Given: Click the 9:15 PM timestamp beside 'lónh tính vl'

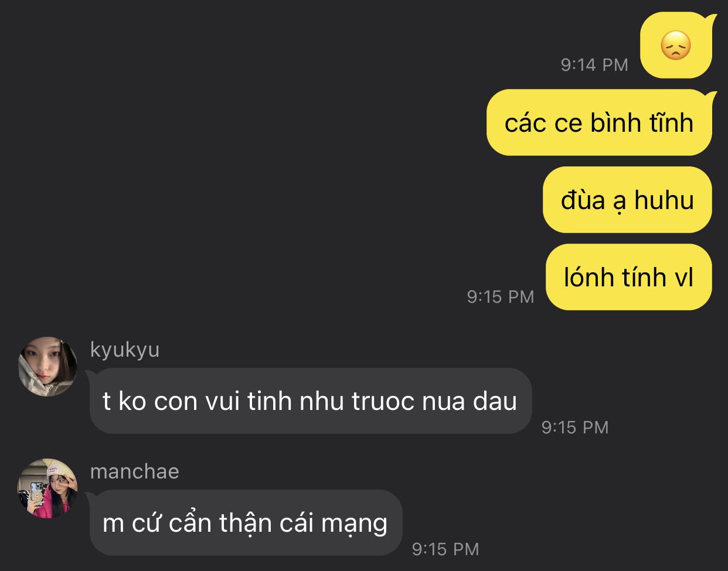Looking at the screenshot, I should [x=501, y=296].
